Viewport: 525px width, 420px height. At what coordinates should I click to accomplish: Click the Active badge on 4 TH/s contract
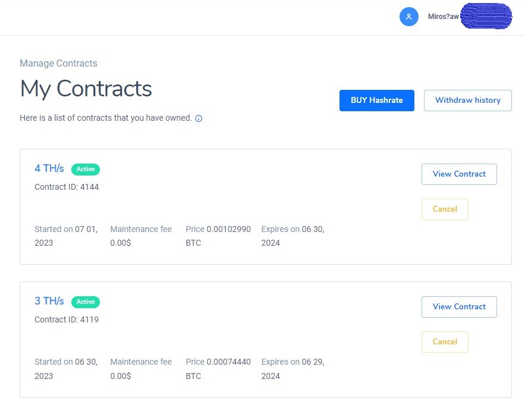(x=86, y=169)
